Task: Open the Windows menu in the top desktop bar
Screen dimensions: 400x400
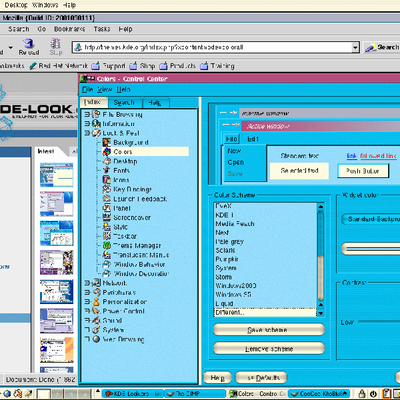Action: [x=45, y=5]
